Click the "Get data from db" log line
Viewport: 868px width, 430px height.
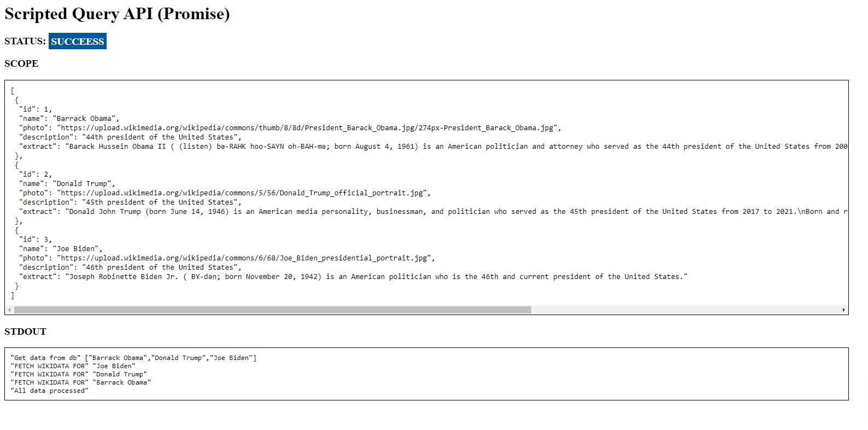(133, 358)
